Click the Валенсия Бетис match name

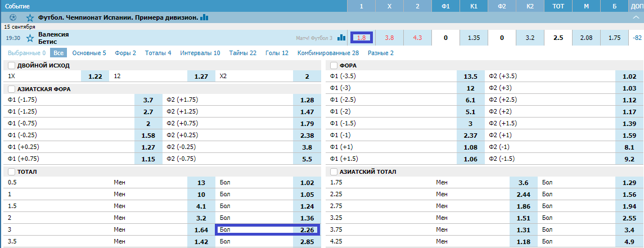pos(53,38)
